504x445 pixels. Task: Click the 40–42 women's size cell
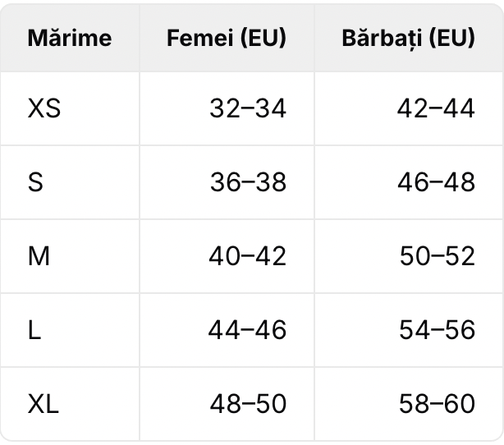pyautogui.click(x=227, y=256)
